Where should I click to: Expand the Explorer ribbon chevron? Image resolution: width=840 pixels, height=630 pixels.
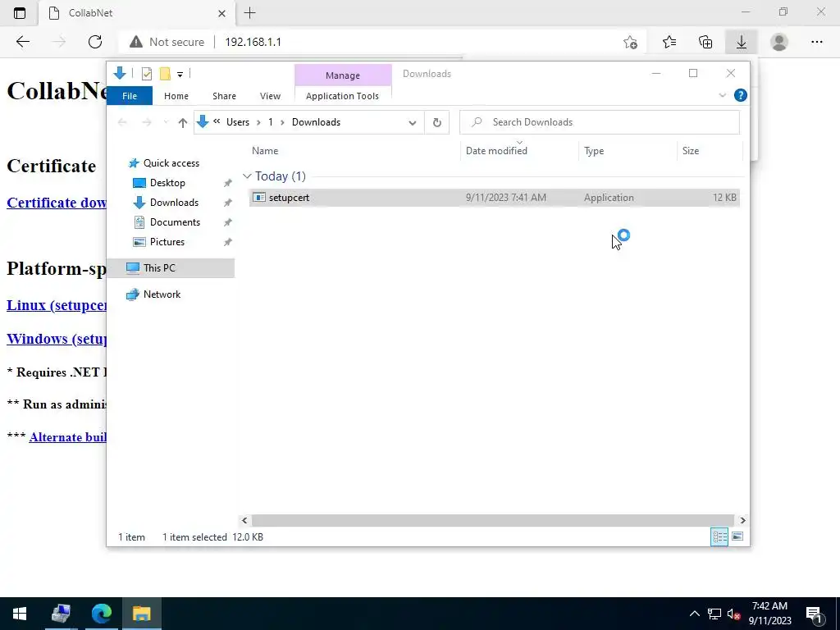click(x=722, y=95)
